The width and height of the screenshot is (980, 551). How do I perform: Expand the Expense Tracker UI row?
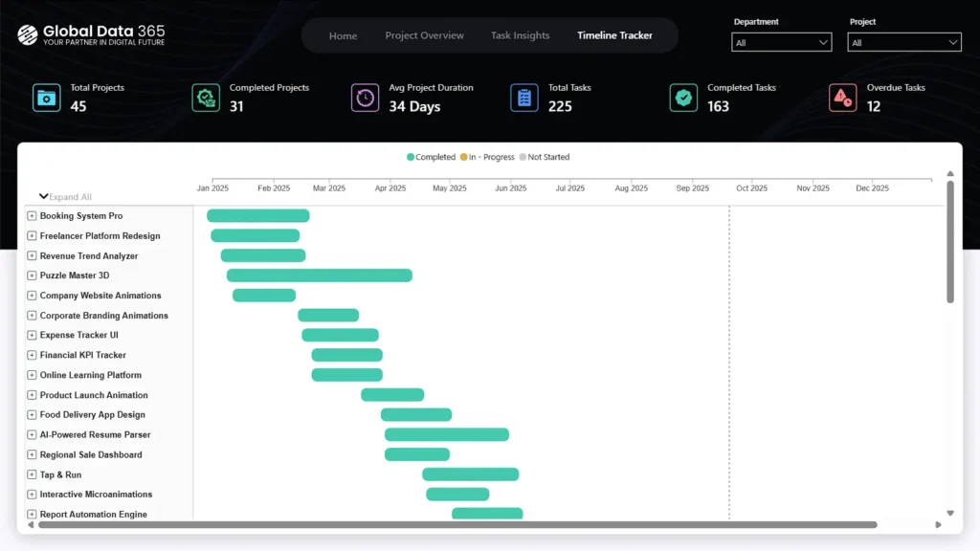[32, 335]
